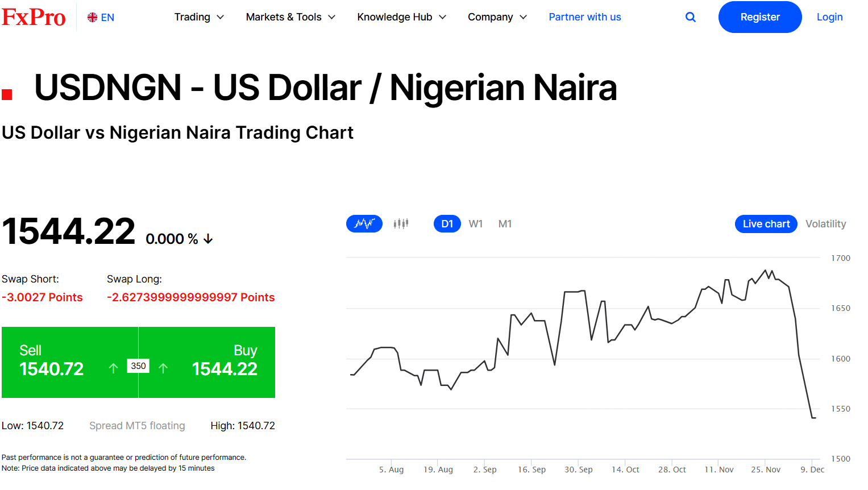Click the red square title marker
868x490 pixels.
click(7, 94)
